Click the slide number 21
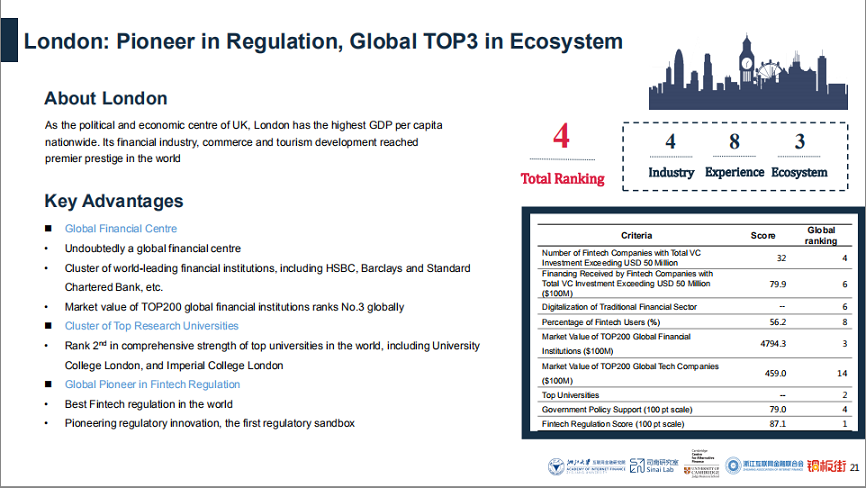 tap(854, 468)
